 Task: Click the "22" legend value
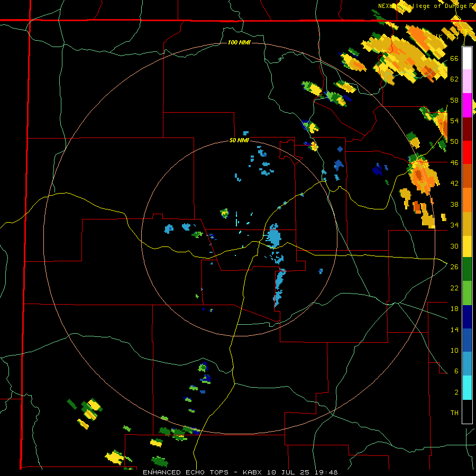(x=454, y=288)
